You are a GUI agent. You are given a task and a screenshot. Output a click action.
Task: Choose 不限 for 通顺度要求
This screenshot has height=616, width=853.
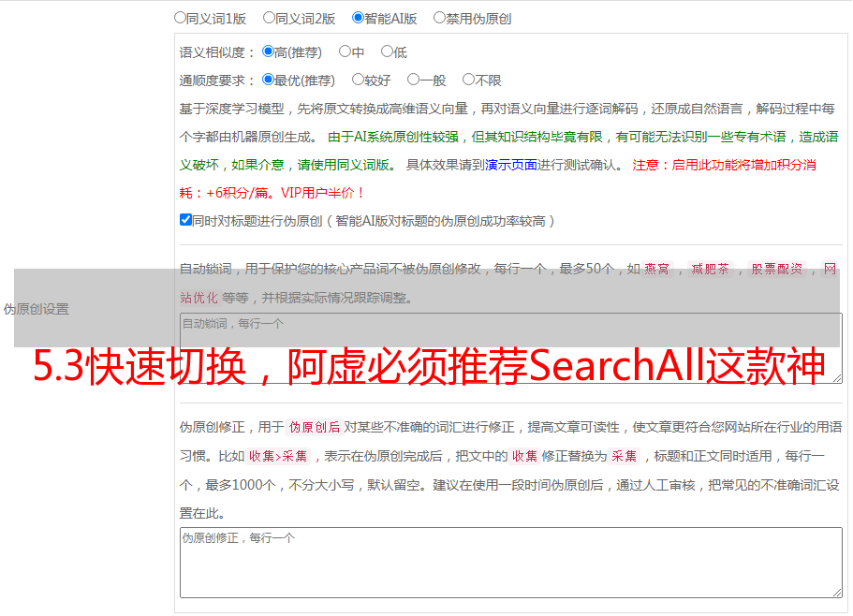[468, 80]
